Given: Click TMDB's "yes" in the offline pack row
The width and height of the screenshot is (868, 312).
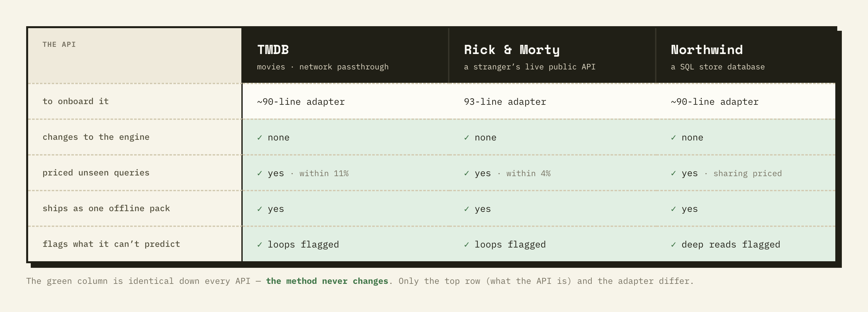Looking at the screenshot, I should coord(276,209).
